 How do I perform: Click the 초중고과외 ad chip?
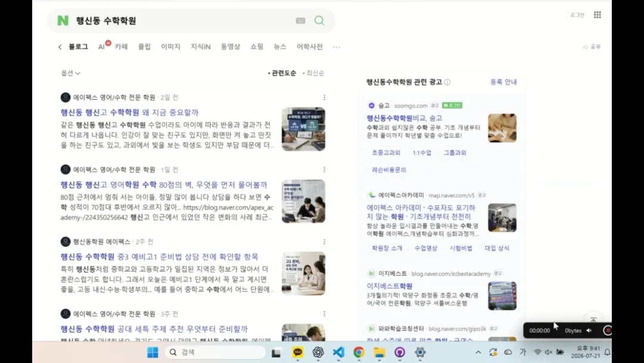click(x=386, y=152)
